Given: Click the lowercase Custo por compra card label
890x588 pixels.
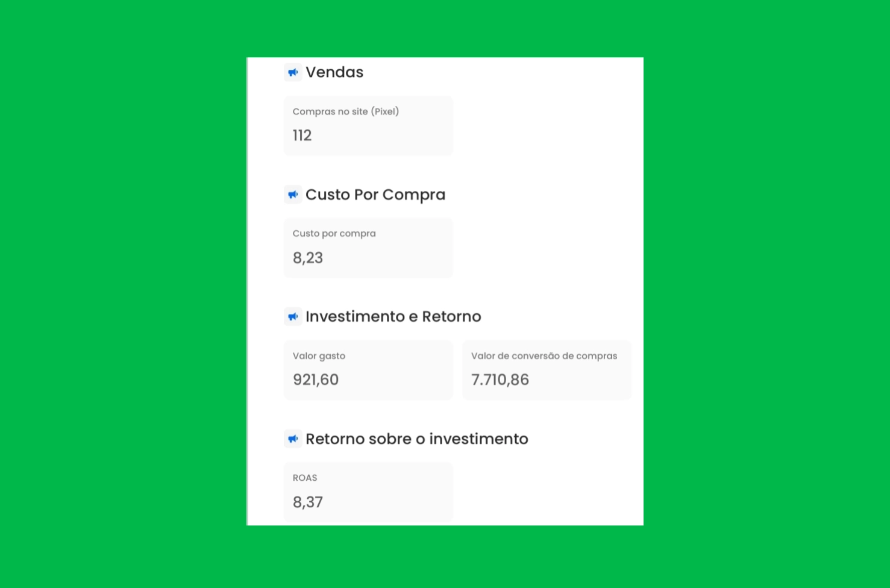Looking at the screenshot, I should point(334,234).
